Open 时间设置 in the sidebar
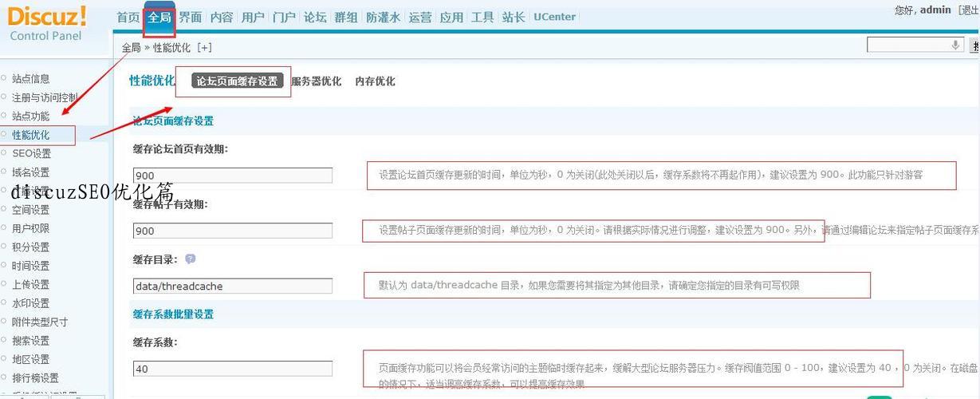The width and height of the screenshot is (980, 399). click(31, 266)
